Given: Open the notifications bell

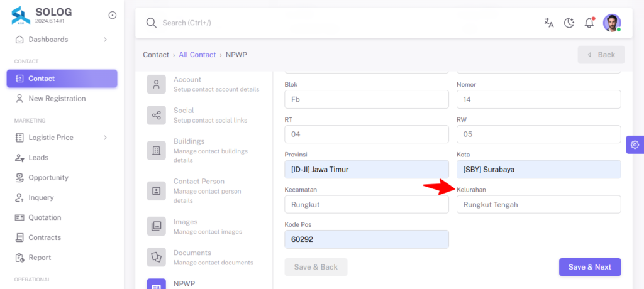Looking at the screenshot, I should tap(589, 23).
